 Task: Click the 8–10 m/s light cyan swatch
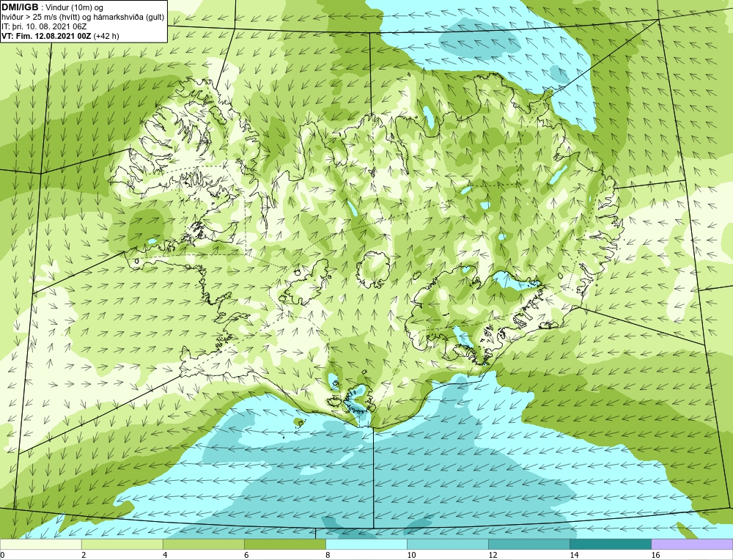tap(366, 544)
